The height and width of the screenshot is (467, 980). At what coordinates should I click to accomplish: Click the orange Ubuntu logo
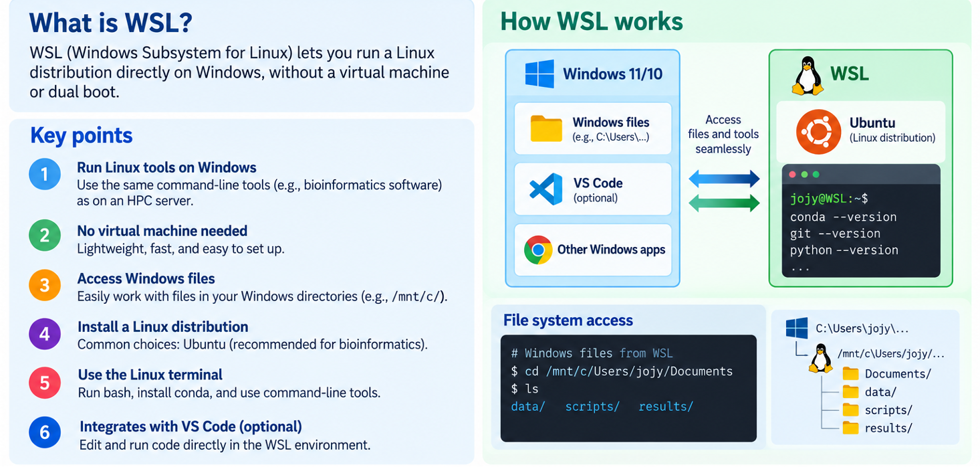(x=819, y=132)
